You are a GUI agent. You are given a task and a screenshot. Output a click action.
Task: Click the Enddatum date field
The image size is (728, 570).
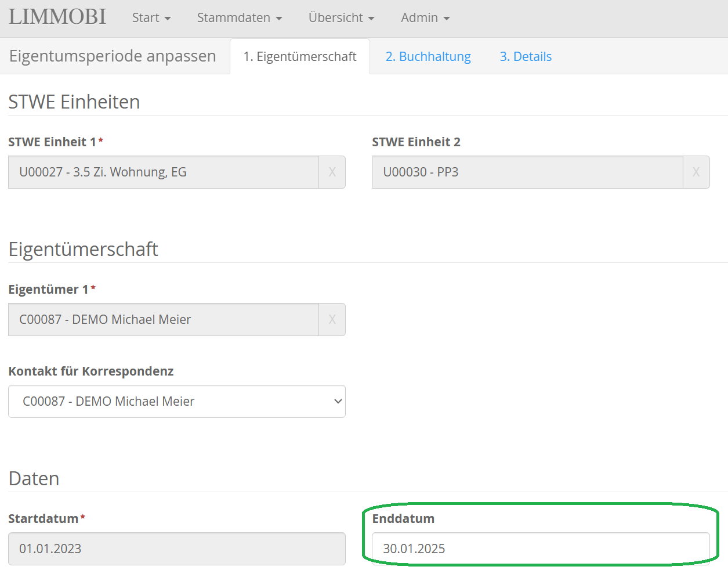coord(540,549)
